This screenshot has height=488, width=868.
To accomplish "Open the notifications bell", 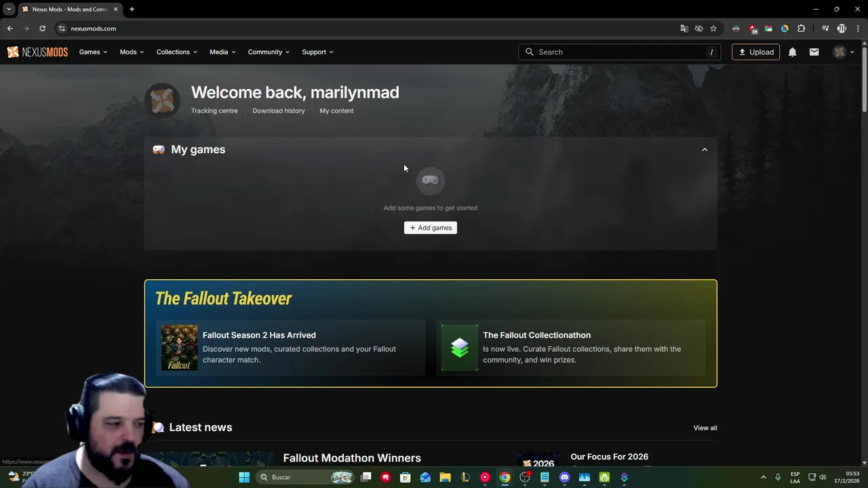I will click(792, 52).
